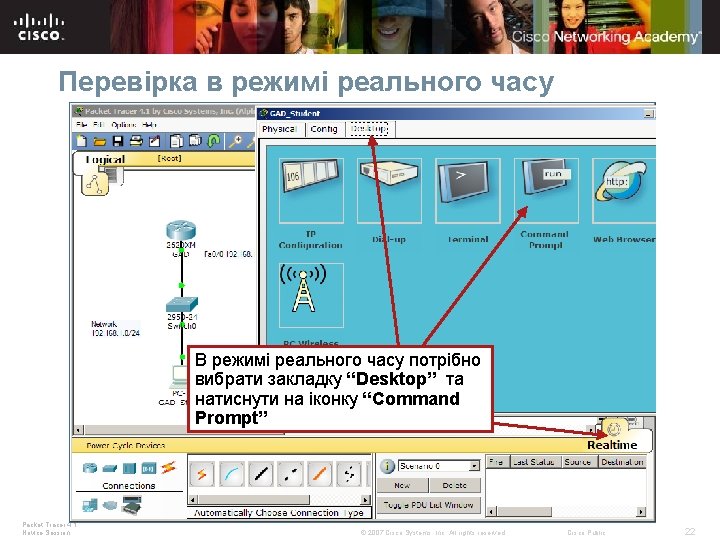Click the green Undo arrow icon
This screenshot has width=720, height=540.
pos(214,141)
